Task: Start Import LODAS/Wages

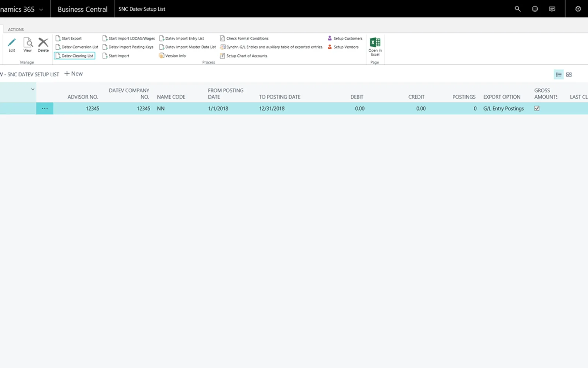Action: pyautogui.click(x=129, y=38)
